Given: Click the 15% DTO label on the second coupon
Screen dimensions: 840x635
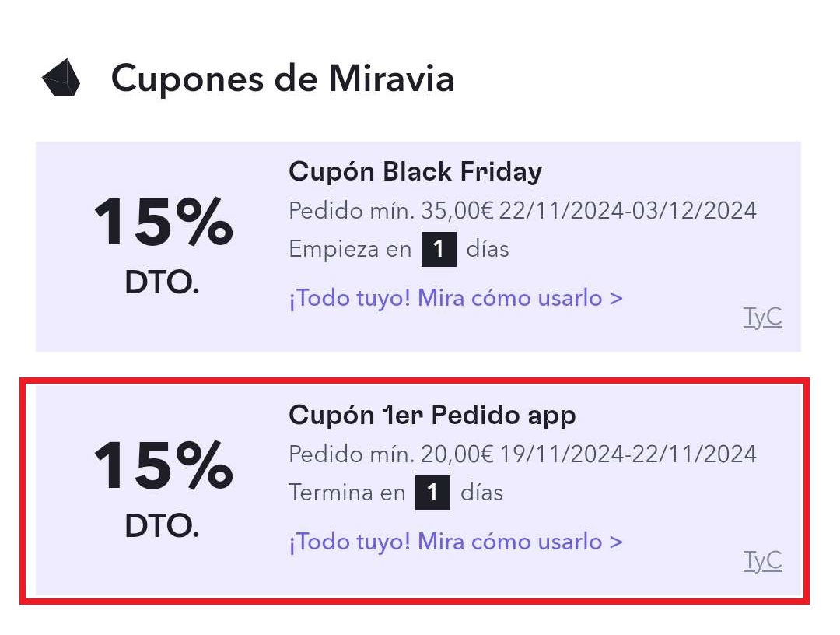Looking at the screenshot, I should (x=163, y=486).
